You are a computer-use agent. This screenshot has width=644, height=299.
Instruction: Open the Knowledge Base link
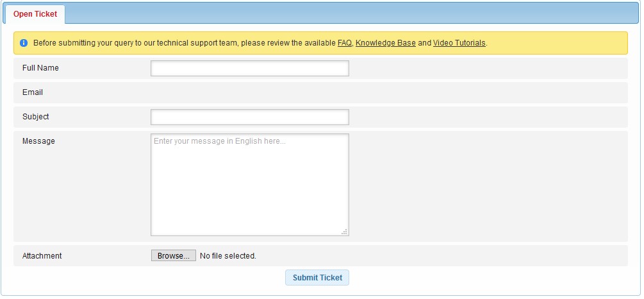click(x=385, y=43)
